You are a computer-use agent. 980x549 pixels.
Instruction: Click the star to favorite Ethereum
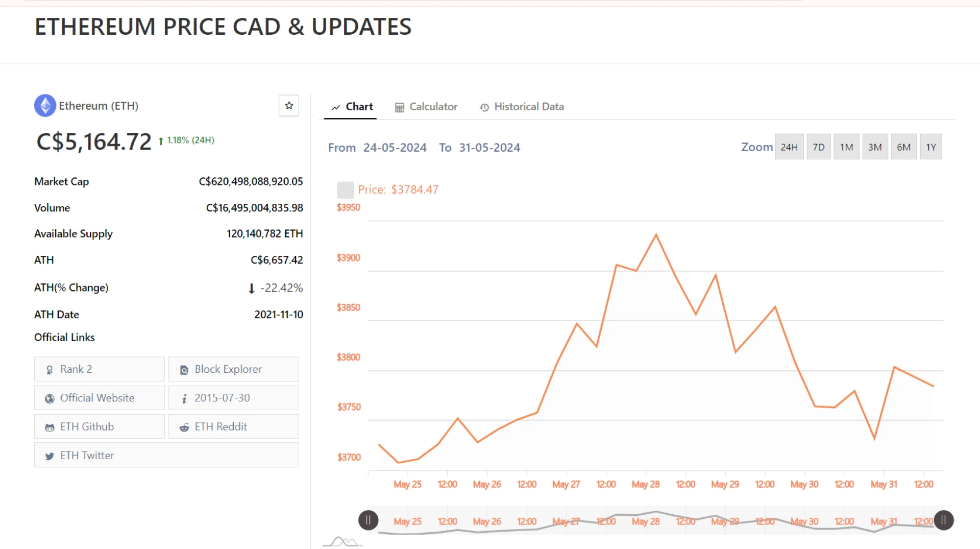click(x=288, y=106)
